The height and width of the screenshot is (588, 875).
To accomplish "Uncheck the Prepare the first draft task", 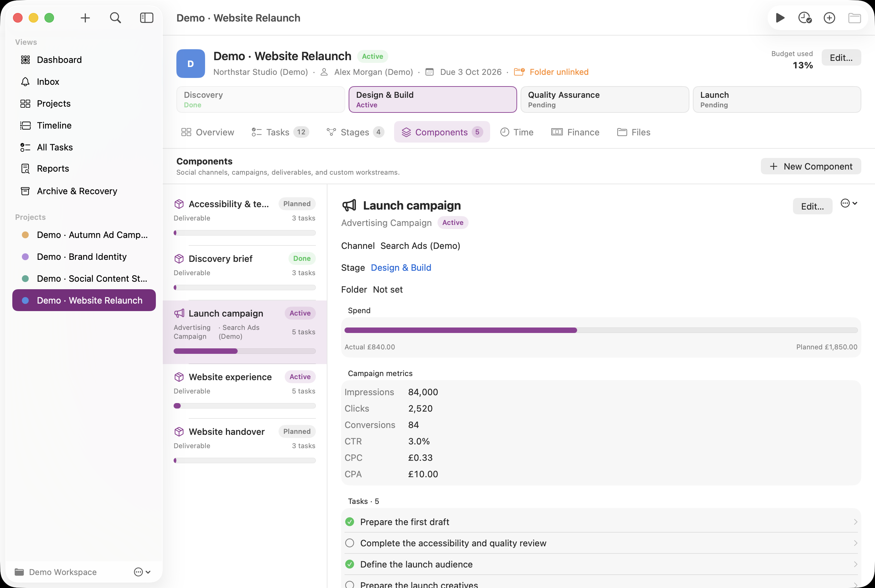I will pos(349,522).
